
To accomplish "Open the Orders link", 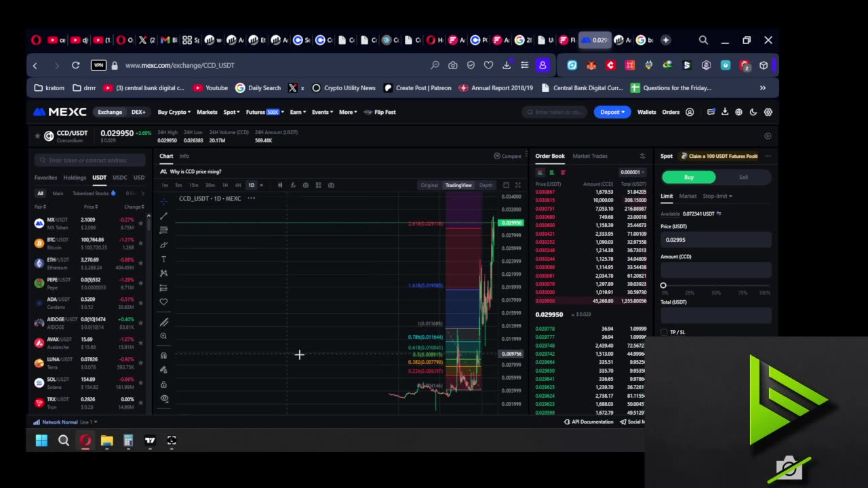I will [x=671, y=112].
